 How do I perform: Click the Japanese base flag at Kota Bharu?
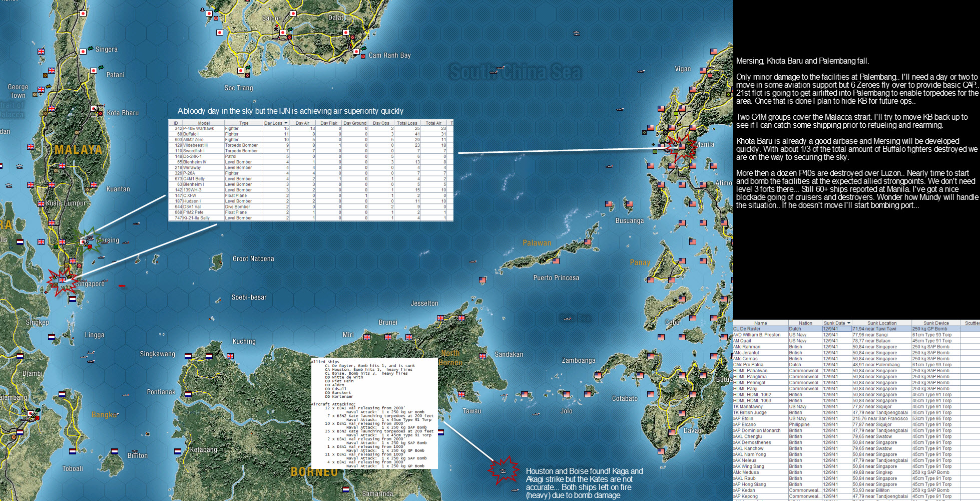click(94, 109)
